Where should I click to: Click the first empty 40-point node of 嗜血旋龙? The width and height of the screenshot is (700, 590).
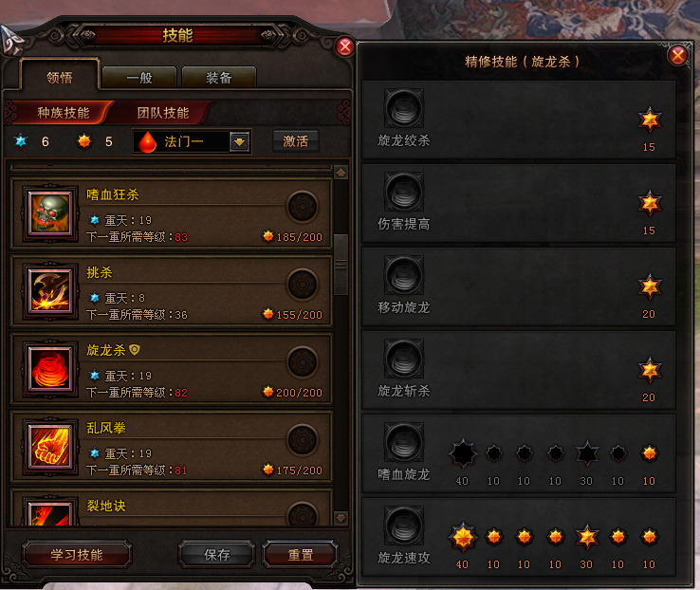tap(463, 453)
